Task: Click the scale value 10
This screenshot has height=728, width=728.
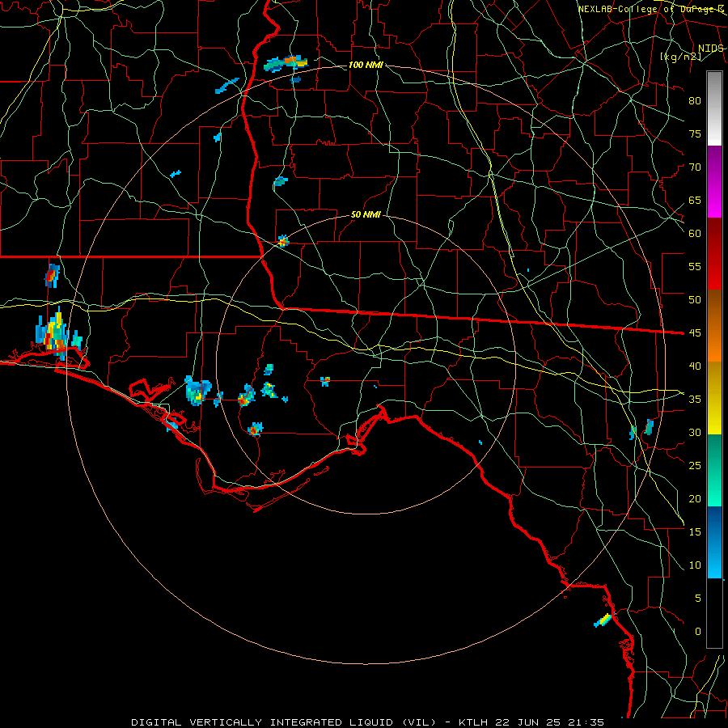Action: click(695, 565)
